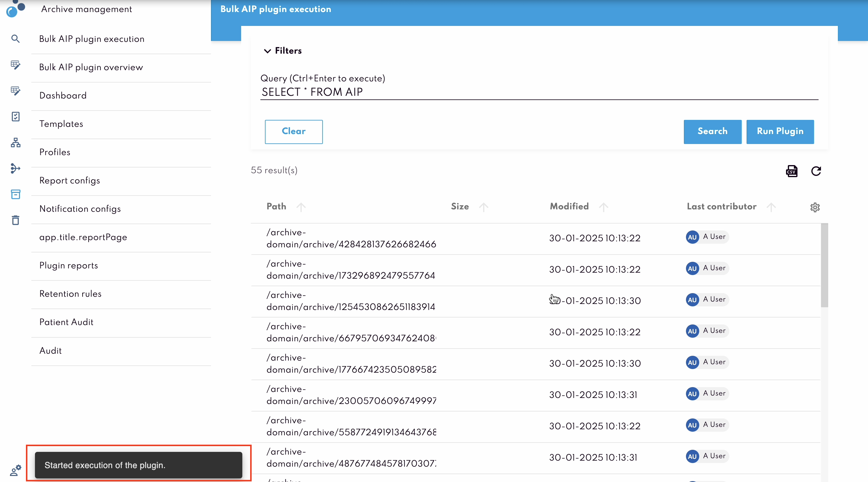Click the Started execution of the plugin toast

pyautogui.click(x=139, y=465)
